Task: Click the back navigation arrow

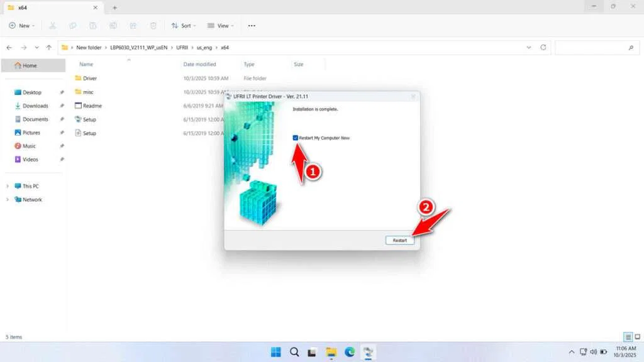Action: 9,47
